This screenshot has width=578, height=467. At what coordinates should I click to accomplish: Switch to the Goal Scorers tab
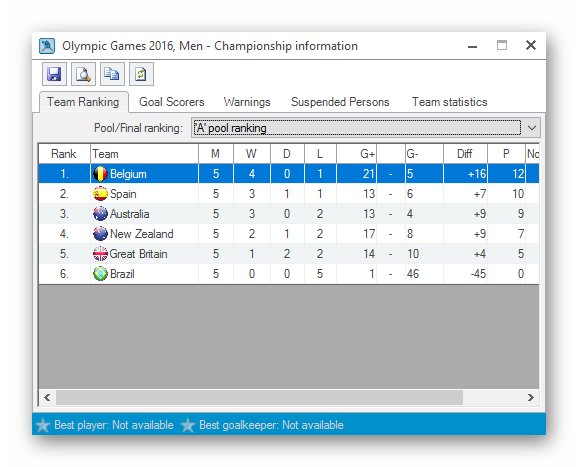click(x=171, y=102)
